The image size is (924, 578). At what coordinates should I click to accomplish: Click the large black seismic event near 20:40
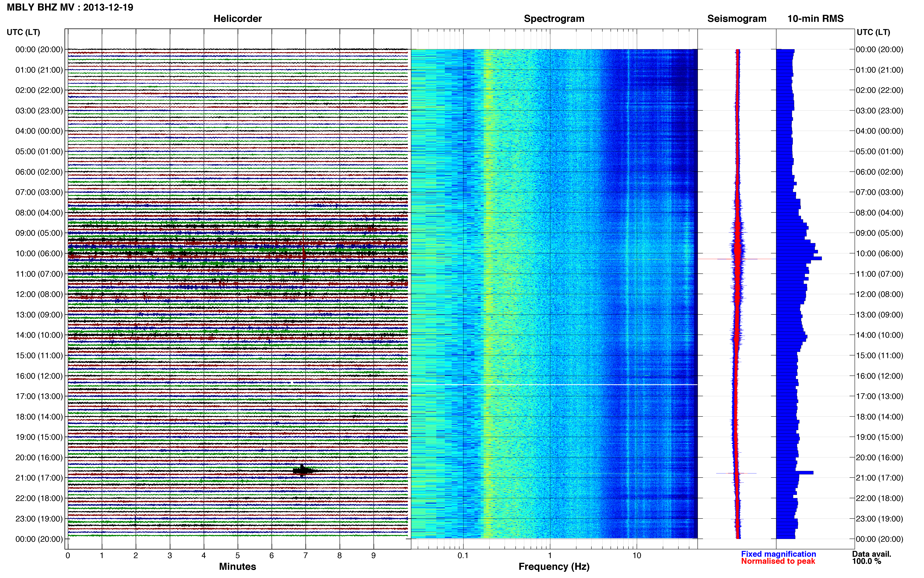click(x=303, y=471)
